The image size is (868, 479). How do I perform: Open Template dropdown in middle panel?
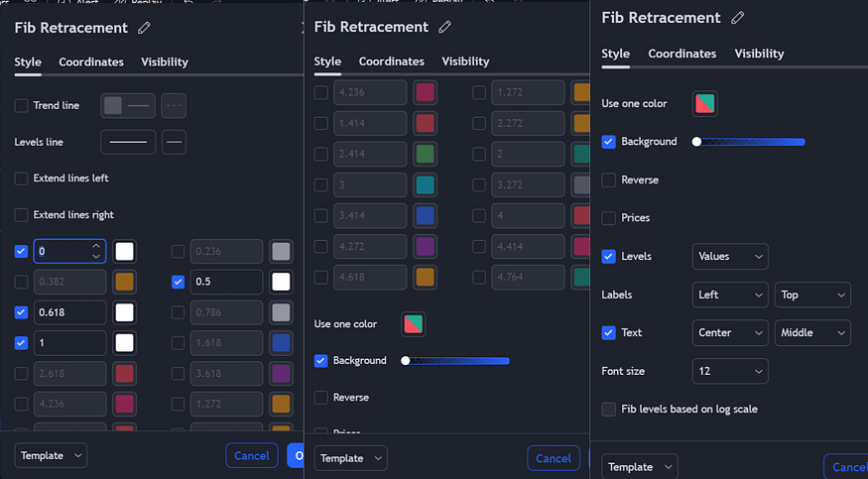point(350,458)
